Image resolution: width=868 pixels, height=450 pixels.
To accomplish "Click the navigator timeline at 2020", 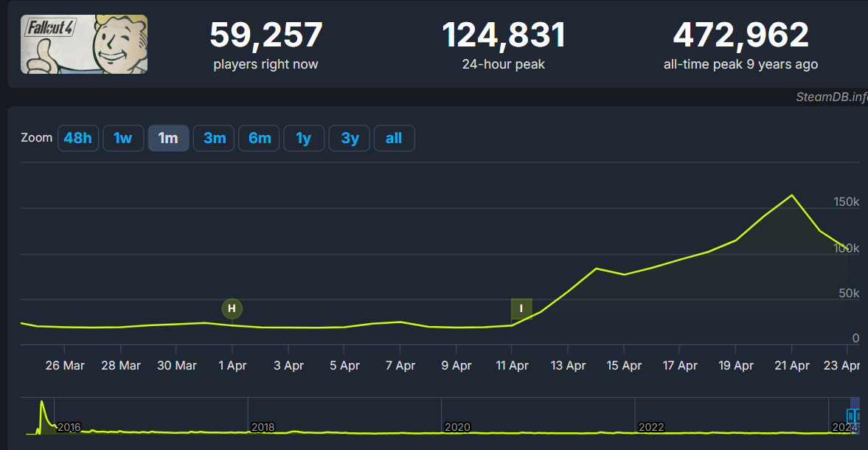I will point(457,427).
